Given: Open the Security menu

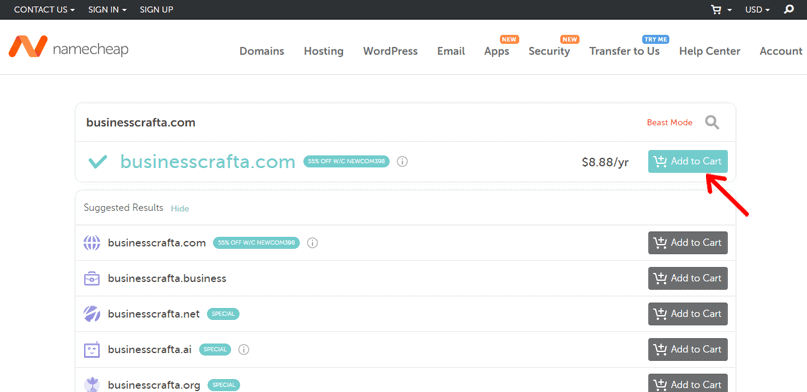Looking at the screenshot, I should tap(549, 51).
